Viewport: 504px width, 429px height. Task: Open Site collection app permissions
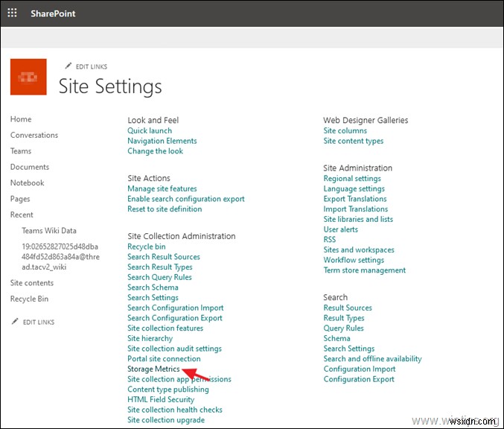pos(179,380)
